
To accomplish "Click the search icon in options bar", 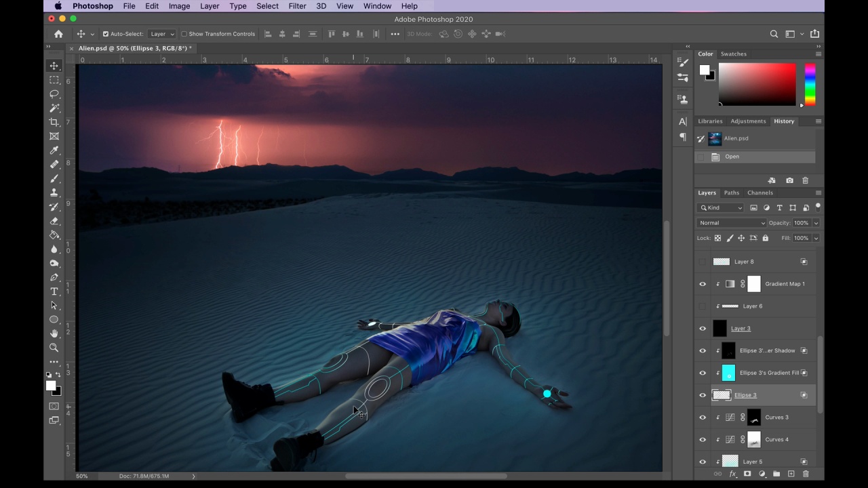I will click(x=774, y=34).
